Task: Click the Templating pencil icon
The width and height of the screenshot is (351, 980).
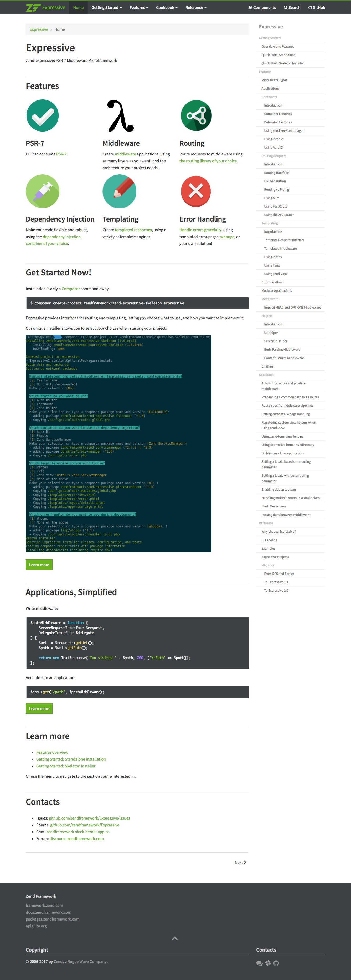Action: [x=119, y=191]
